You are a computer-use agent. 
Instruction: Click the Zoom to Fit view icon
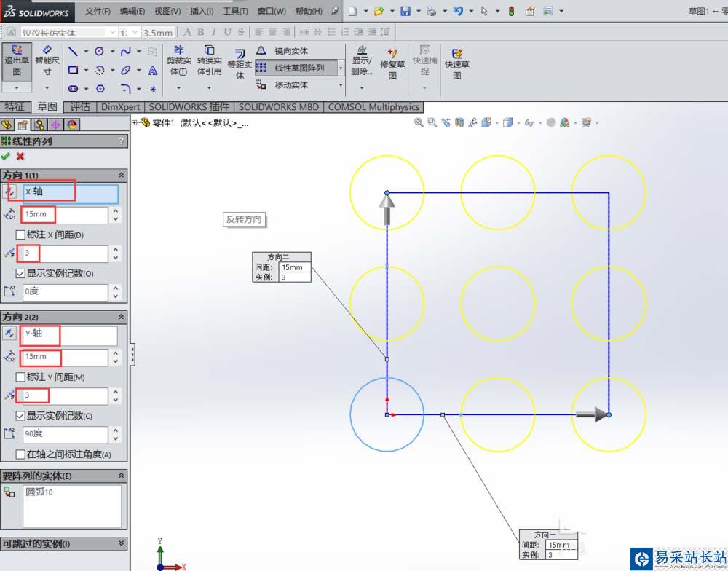[419, 122]
